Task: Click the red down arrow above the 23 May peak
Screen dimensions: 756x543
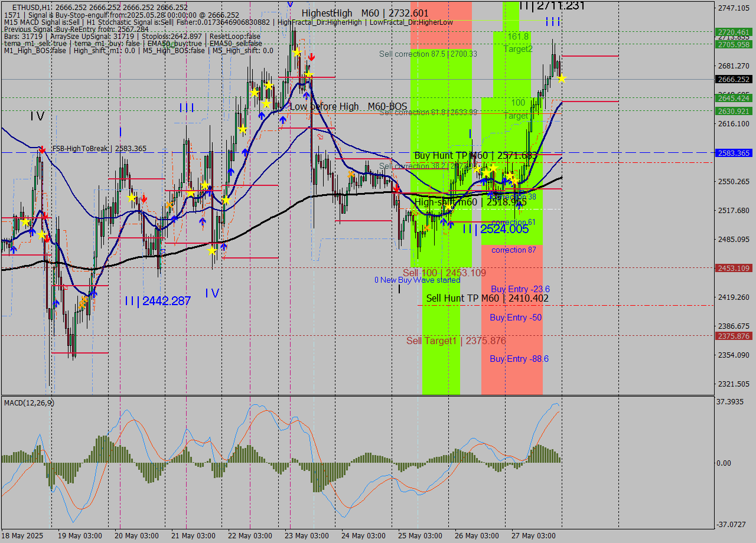Action: [311, 57]
